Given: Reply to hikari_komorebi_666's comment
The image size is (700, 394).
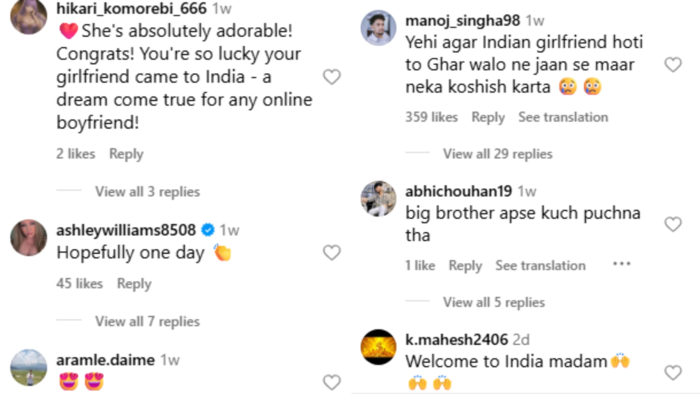Looking at the screenshot, I should click(126, 154).
